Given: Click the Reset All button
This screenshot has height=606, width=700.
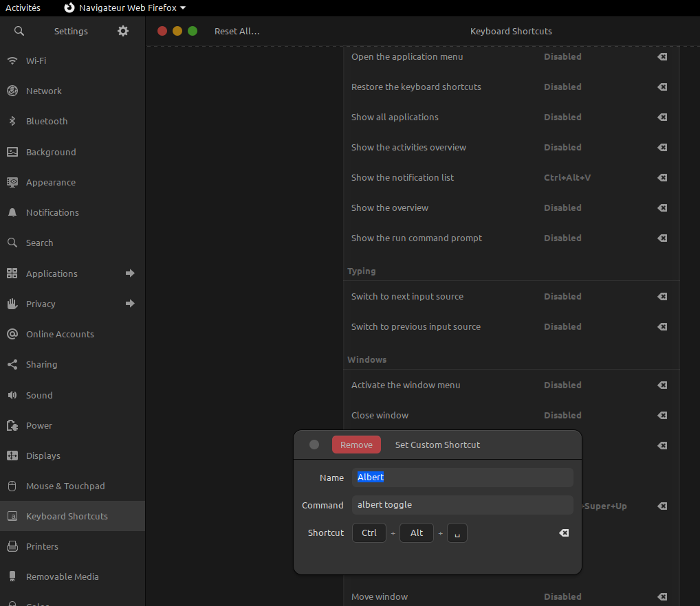Looking at the screenshot, I should pos(237,31).
